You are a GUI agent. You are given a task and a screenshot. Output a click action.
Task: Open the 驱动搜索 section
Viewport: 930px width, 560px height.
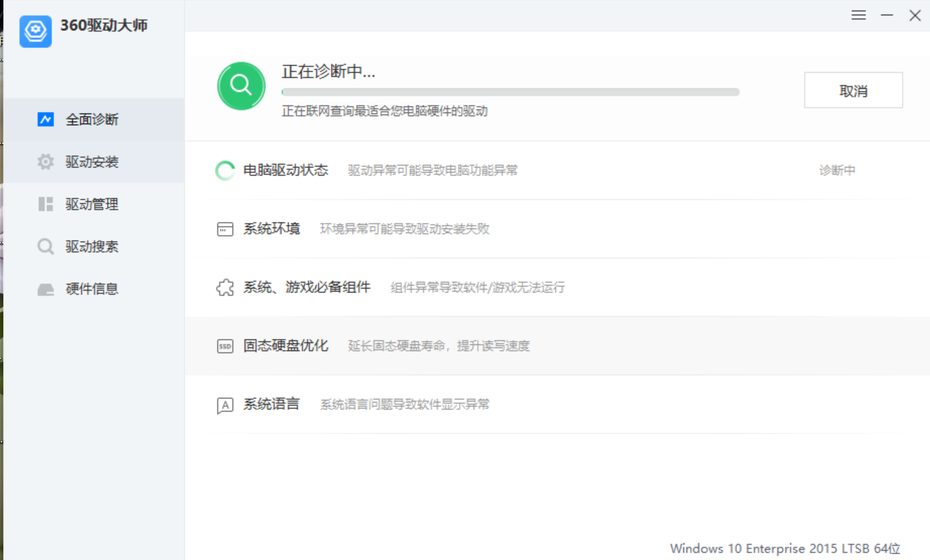coord(94,247)
